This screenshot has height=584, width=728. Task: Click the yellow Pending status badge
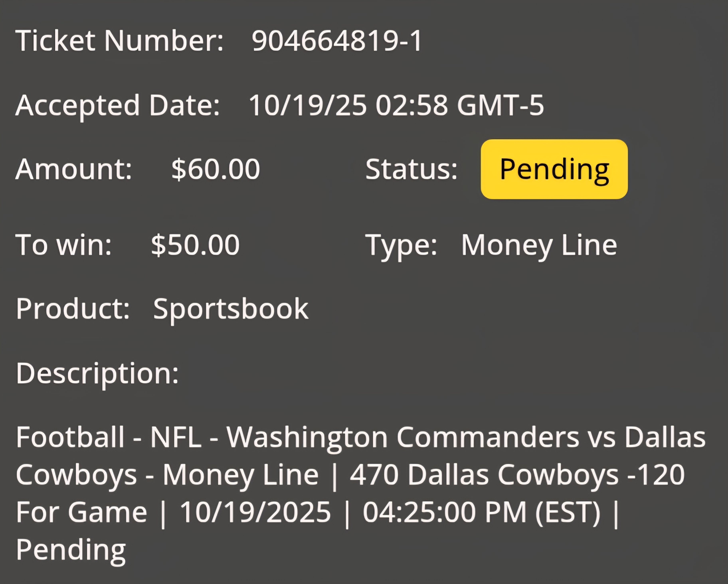point(554,169)
